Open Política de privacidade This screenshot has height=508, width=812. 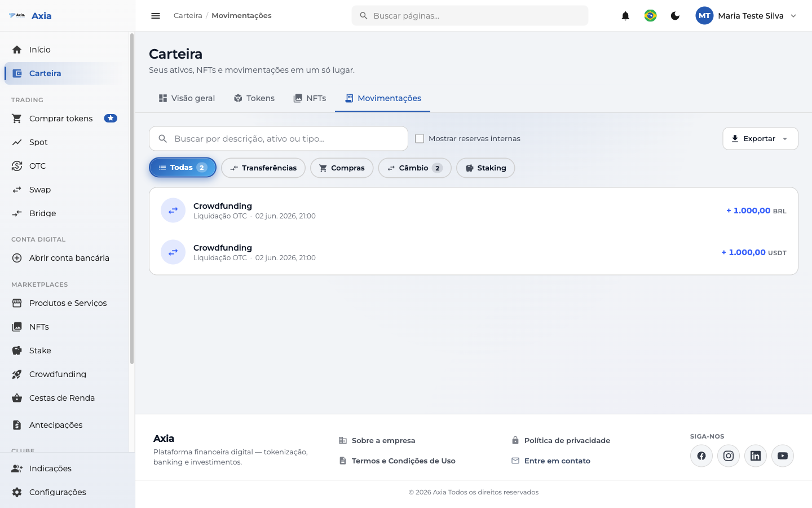[561, 441]
